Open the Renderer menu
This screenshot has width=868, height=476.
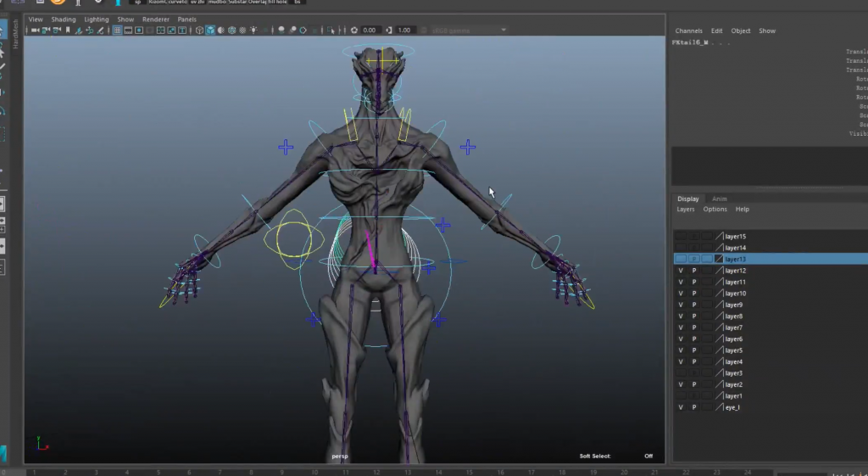156,19
